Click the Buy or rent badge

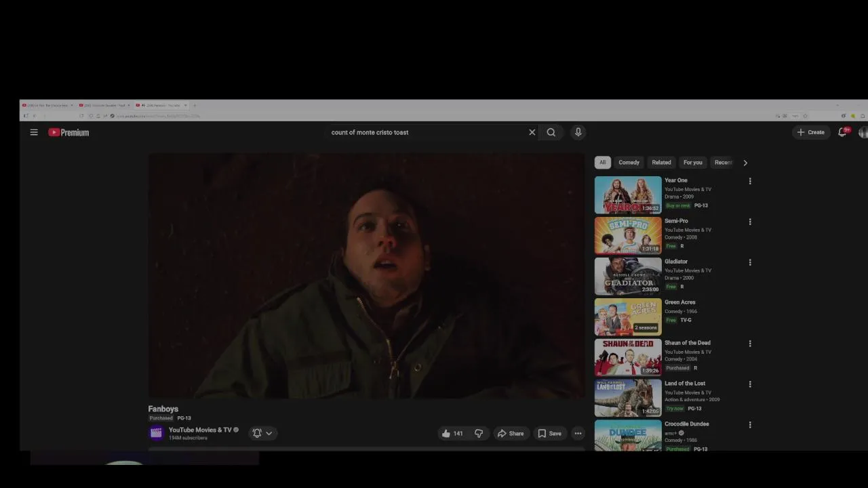click(x=677, y=205)
